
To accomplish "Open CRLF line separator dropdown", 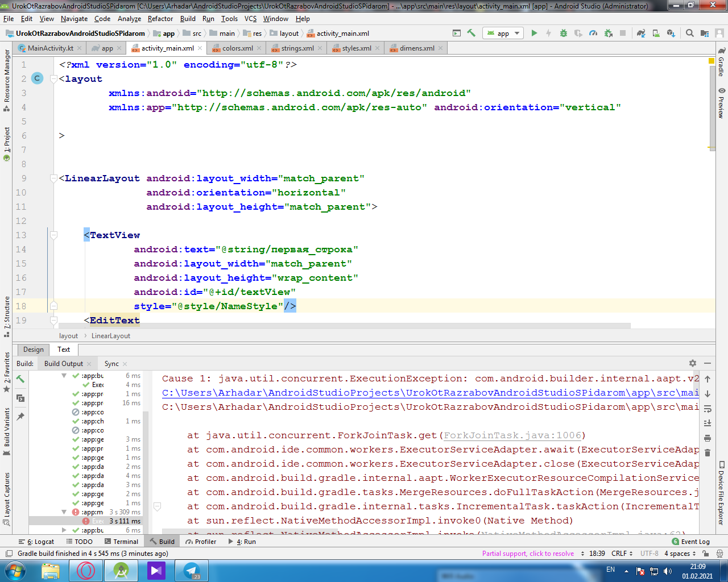I will (622, 553).
